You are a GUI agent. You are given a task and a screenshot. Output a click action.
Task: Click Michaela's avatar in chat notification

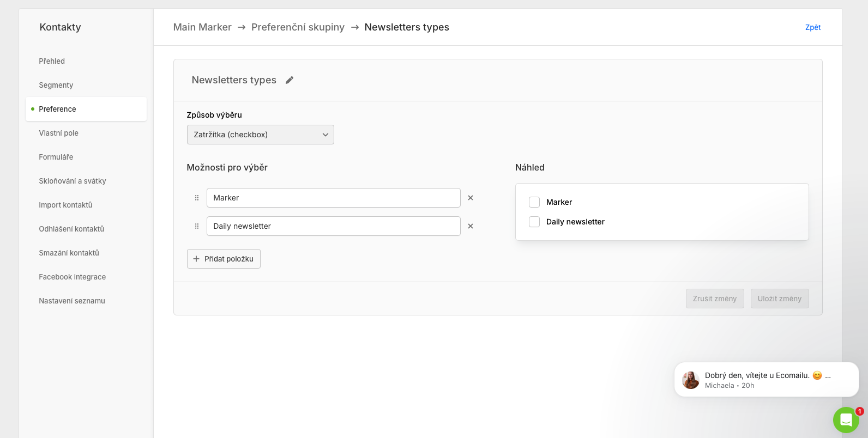point(691,380)
